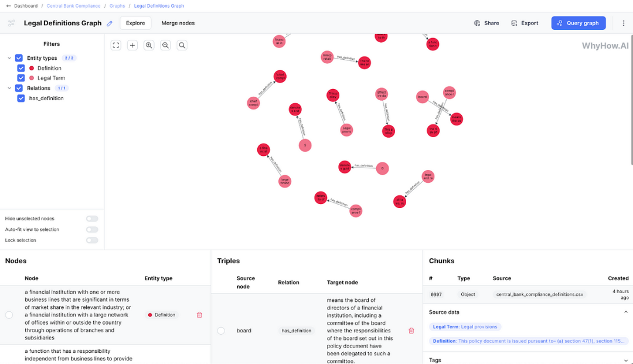Screen dimensions: 633x364
Task: Uncheck the has_definition relation filter
Action: click(21, 98)
